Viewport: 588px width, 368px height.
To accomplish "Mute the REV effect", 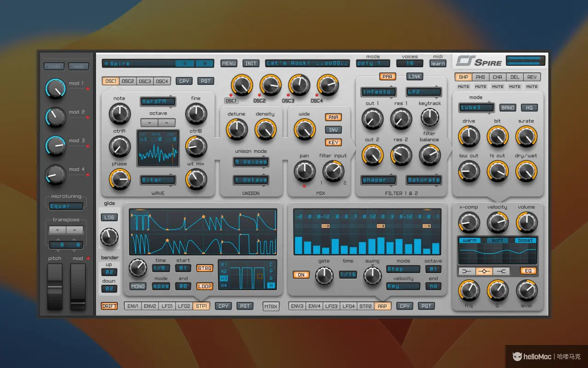I will 531,86.
